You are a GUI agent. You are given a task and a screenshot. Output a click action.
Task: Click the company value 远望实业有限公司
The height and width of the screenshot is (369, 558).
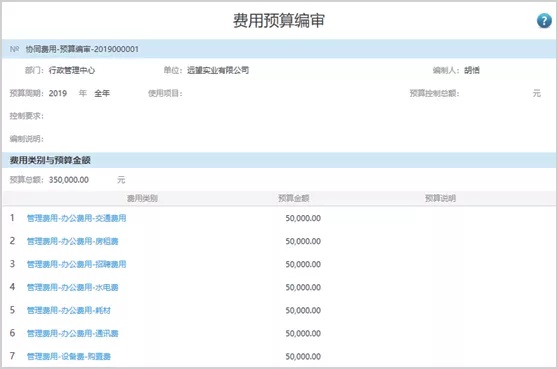click(218, 70)
